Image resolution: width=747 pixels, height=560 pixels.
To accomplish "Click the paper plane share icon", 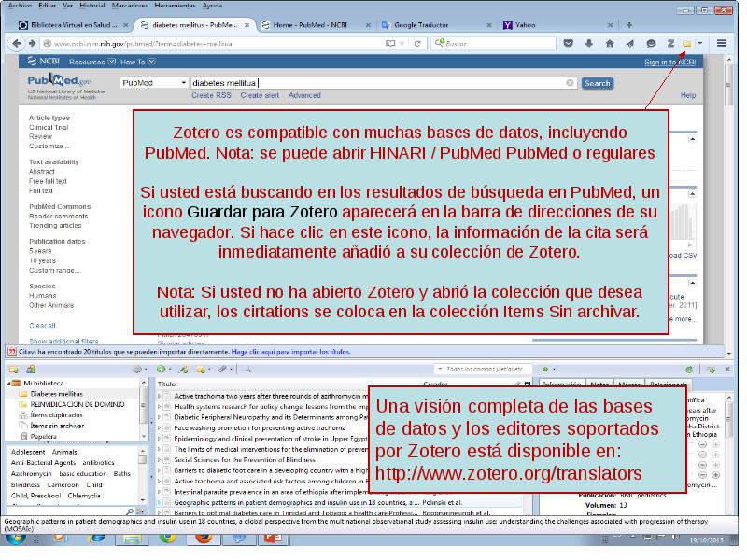I will [x=629, y=43].
